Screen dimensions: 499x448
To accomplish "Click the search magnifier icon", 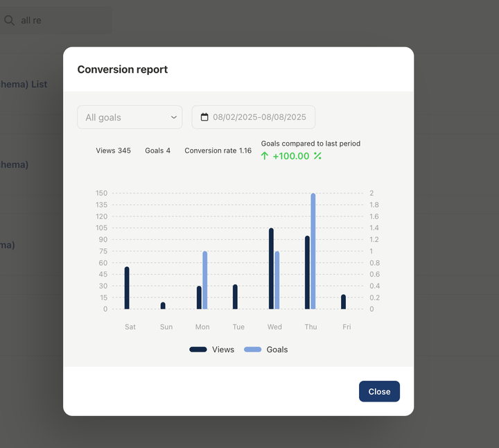I will pyautogui.click(x=10, y=21).
